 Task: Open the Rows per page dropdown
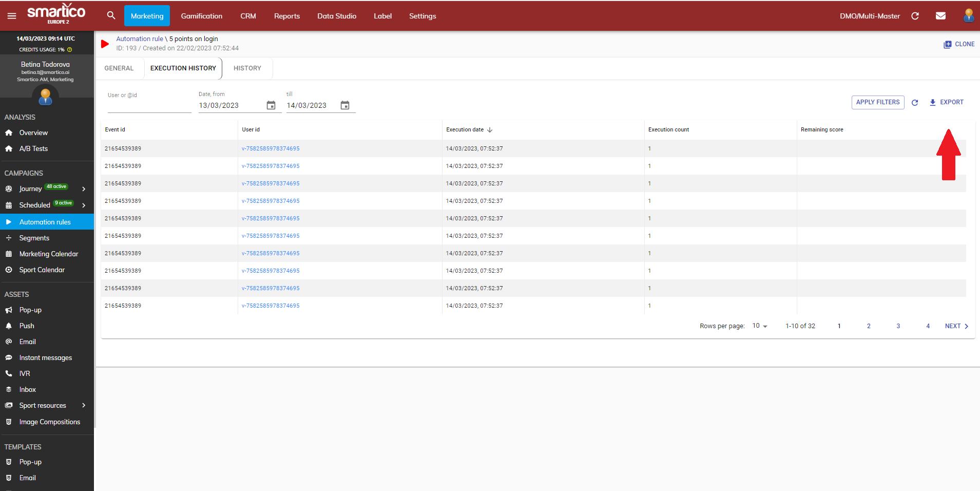pyautogui.click(x=760, y=326)
